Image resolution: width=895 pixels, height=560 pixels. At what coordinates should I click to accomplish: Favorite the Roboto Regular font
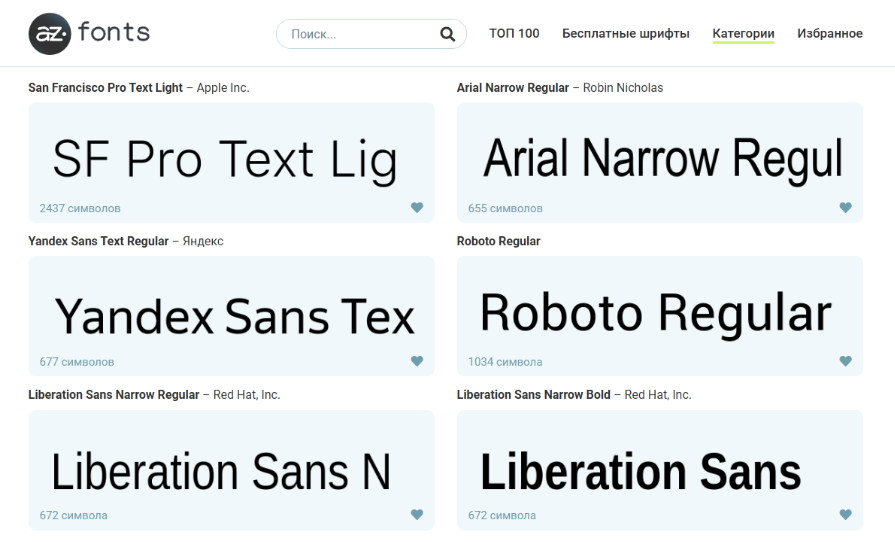(845, 361)
